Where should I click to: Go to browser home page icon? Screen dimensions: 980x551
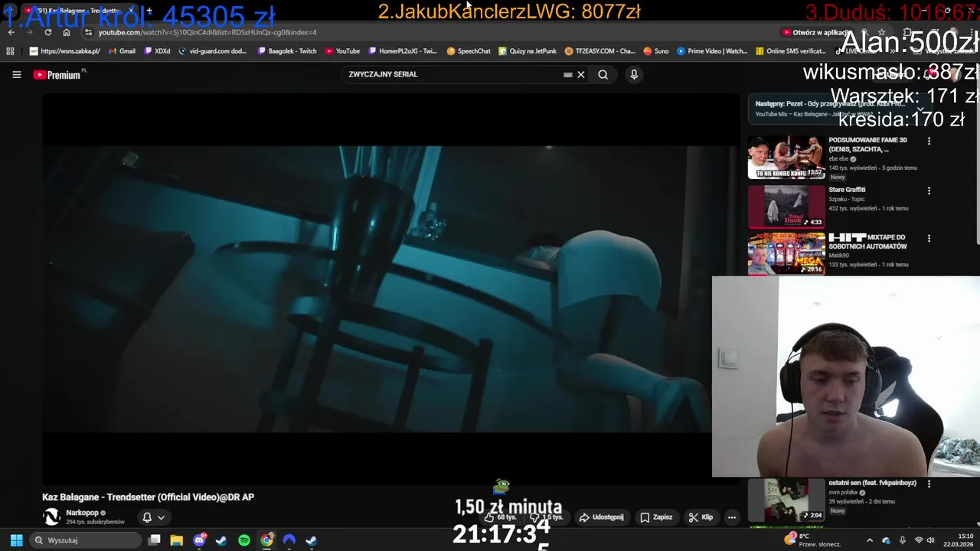click(67, 32)
